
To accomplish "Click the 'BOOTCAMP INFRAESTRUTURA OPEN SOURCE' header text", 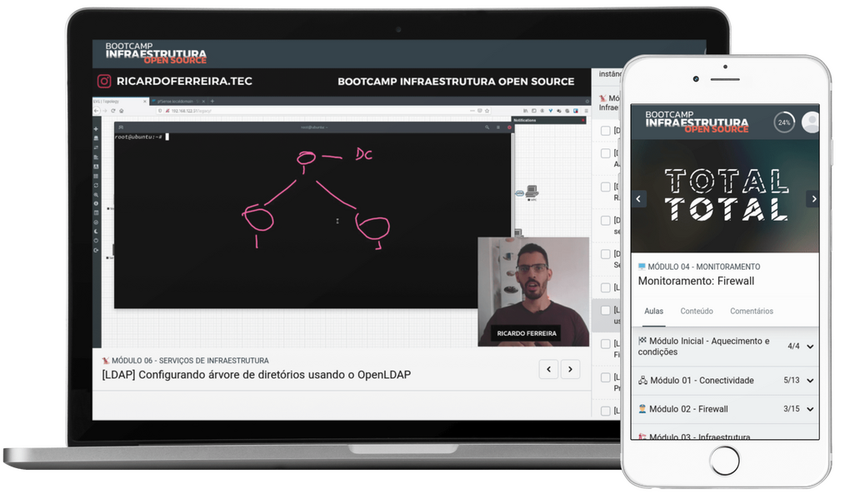I will pyautogui.click(x=456, y=82).
